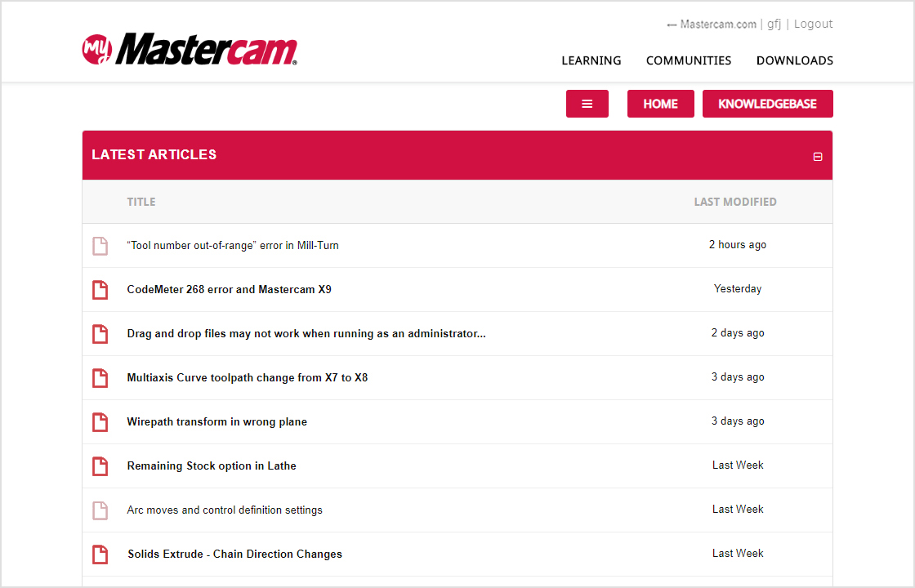Click the TITLE column header
This screenshot has height=588, width=915.
[141, 202]
